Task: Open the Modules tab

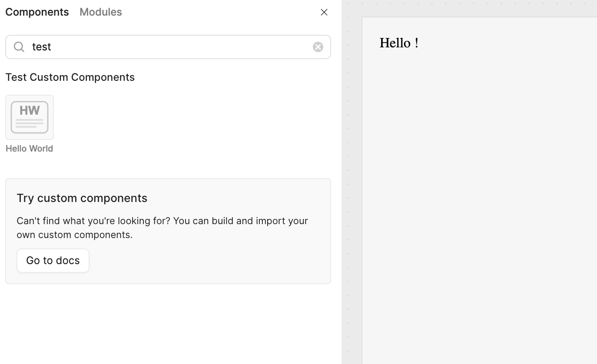Action: pos(100,12)
